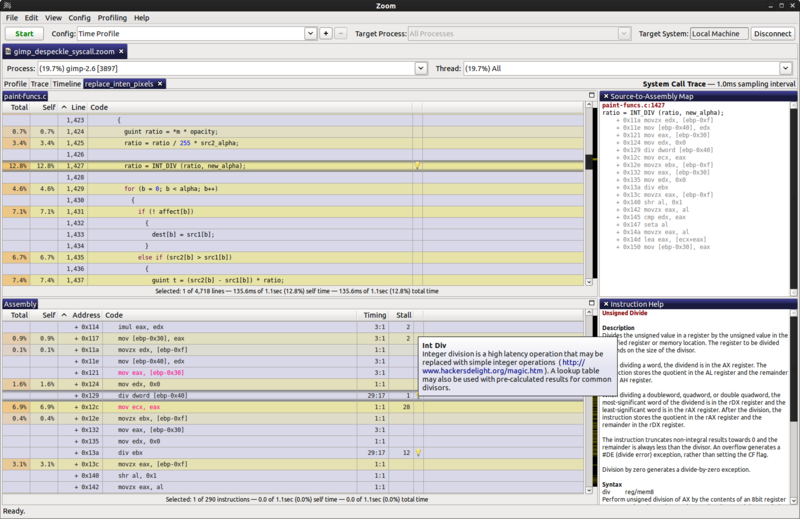Screen dimensions: 800x519
Task: Sort assembly by Timing column
Action: tap(374, 315)
